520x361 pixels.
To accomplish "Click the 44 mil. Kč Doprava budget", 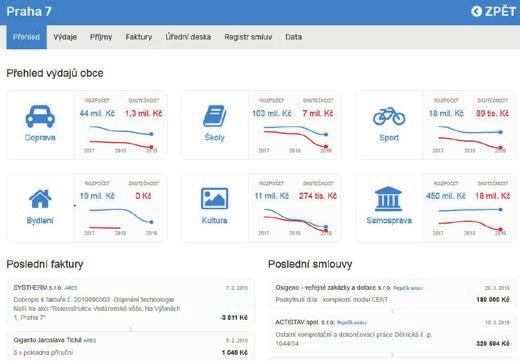I will (x=97, y=113).
